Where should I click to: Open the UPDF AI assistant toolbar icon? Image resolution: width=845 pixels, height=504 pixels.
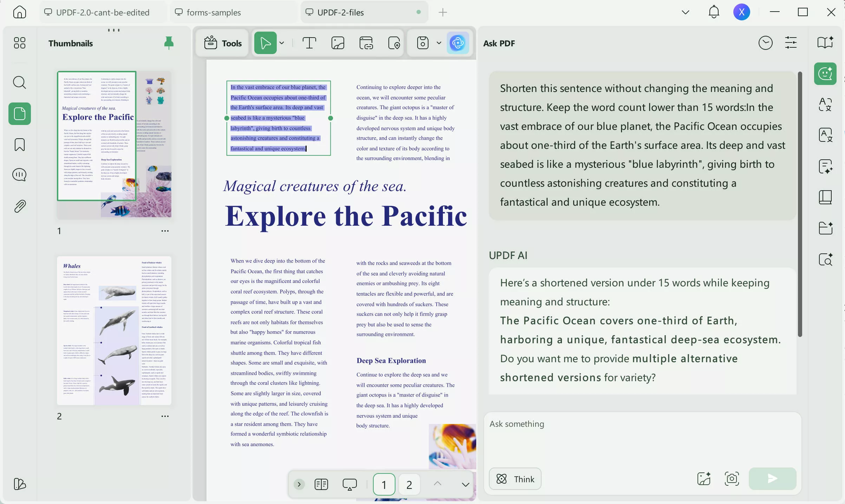tap(458, 43)
